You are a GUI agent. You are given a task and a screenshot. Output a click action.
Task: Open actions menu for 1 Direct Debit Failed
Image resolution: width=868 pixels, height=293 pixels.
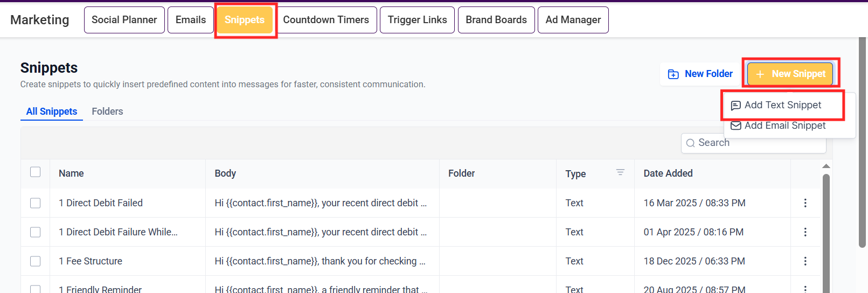(805, 203)
